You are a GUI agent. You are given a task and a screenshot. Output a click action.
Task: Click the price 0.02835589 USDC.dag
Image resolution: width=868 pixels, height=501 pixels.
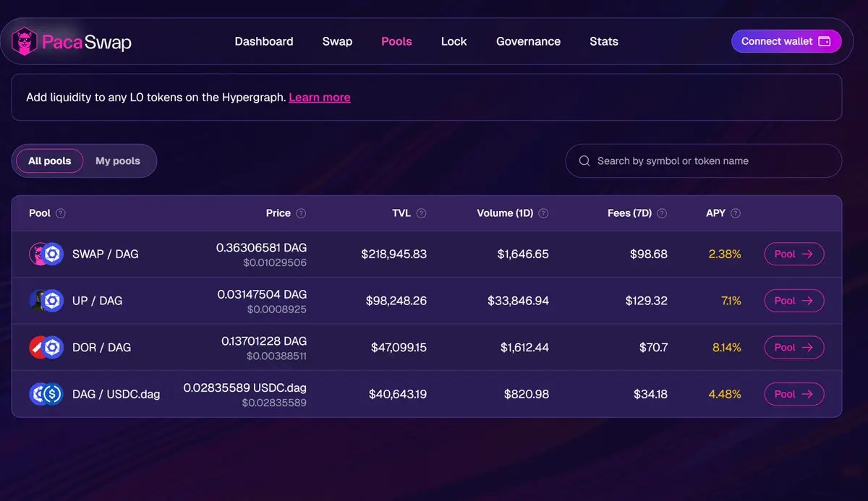point(245,387)
